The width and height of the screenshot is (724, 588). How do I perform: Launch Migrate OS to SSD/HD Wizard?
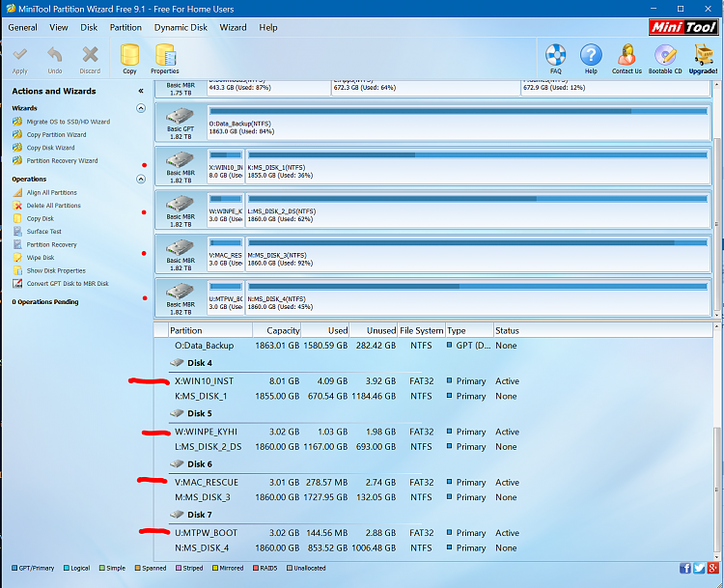pyautogui.click(x=68, y=122)
